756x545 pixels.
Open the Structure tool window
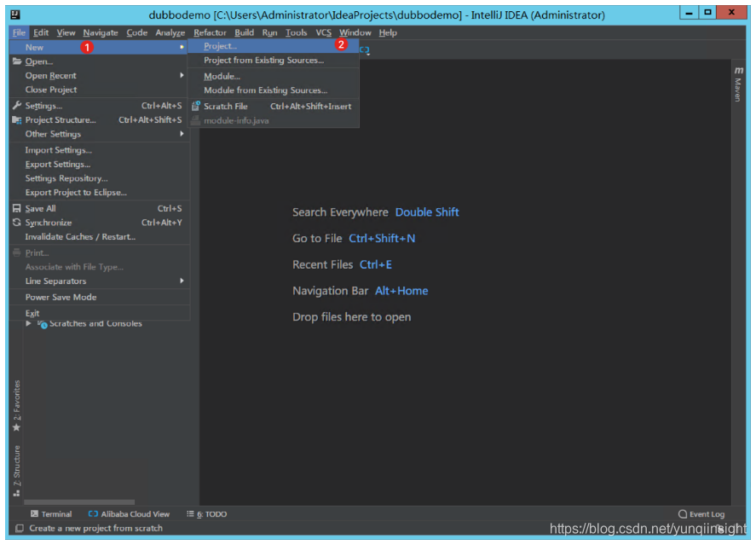[x=17, y=471]
